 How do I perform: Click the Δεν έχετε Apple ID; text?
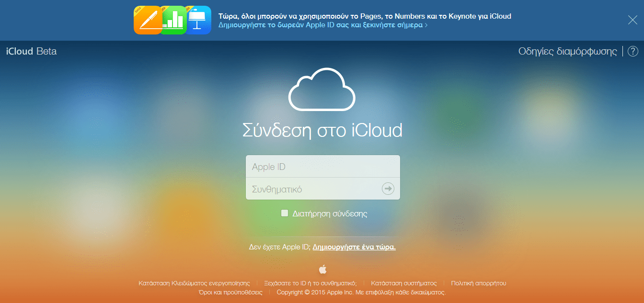[279, 247]
